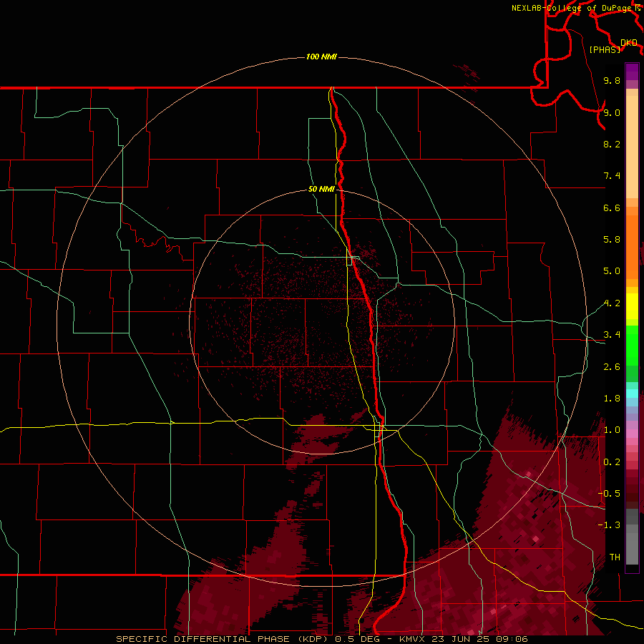Click the "KMVX" station ID in the caption

click(412, 639)
